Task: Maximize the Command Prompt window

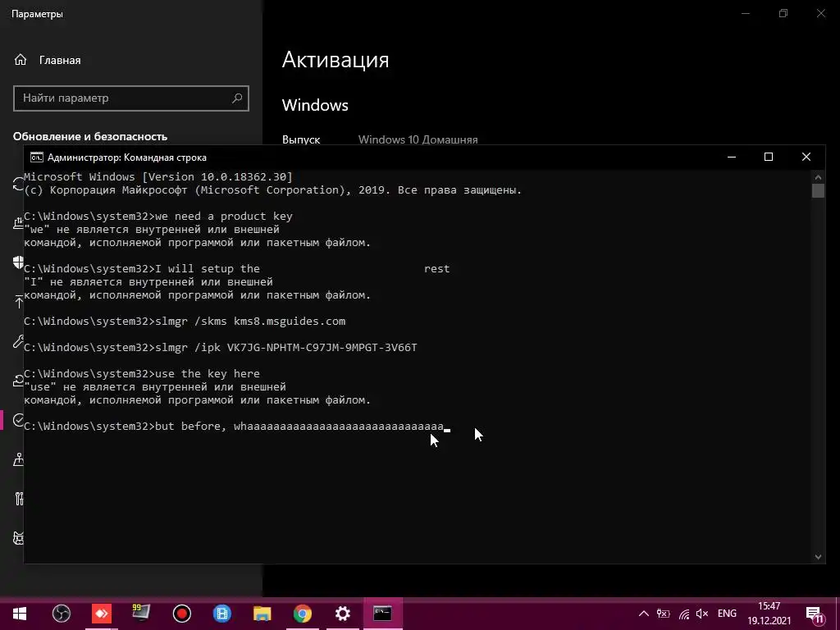Action: click(768, 157)
